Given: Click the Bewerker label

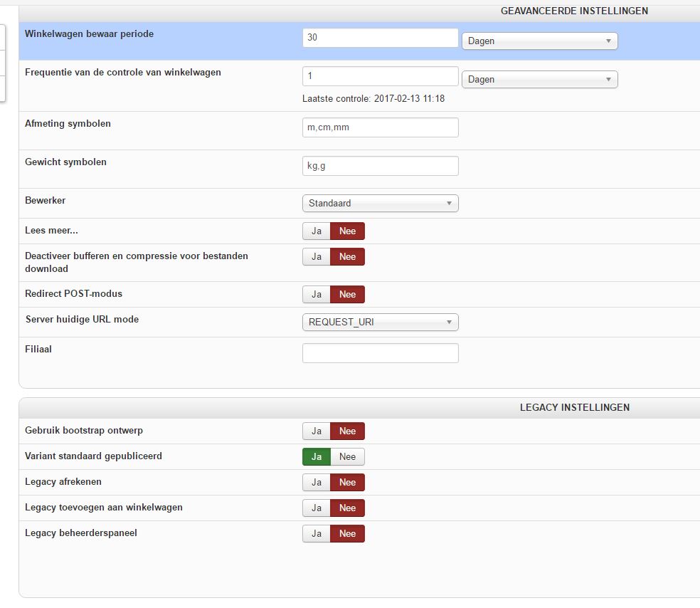Looking at the screenshot, I should pos(45,201).
